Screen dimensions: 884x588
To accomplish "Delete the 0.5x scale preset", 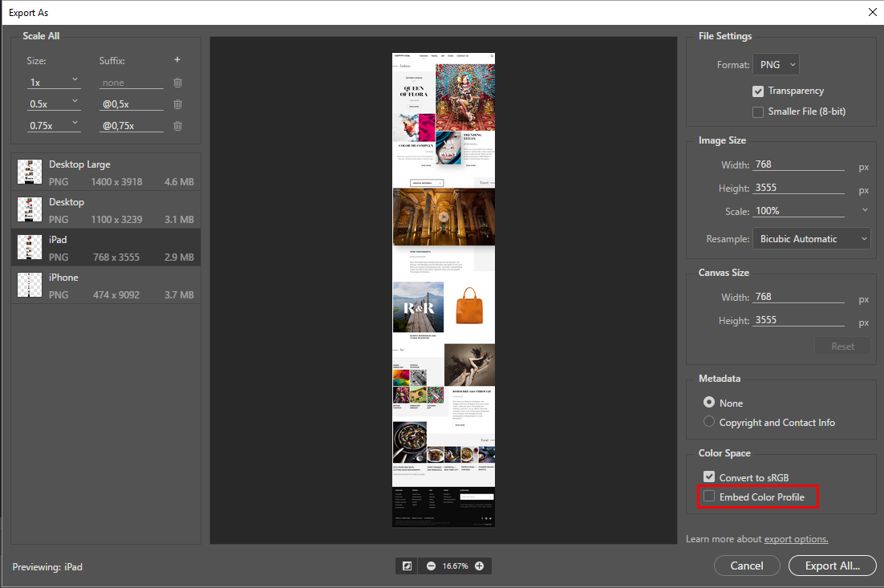I will tap(176, 103).
